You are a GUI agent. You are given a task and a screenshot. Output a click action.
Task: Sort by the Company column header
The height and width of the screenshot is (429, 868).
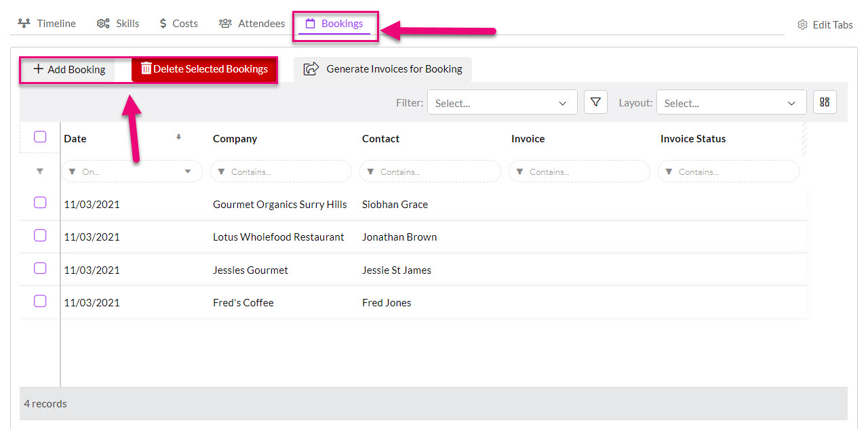coord(235,138)
